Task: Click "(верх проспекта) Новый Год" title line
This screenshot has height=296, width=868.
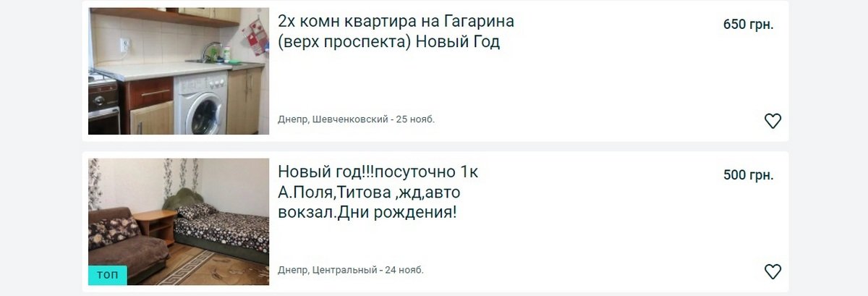Action: point(388,42)
